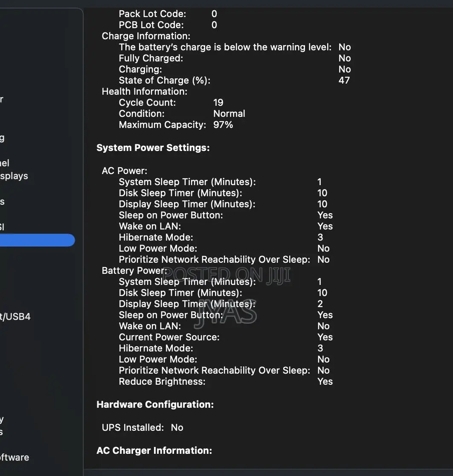This screenshot has width=453, height=476.
Task: Select the highlighted blue sidebar item
Action: (x=38, y=240)
